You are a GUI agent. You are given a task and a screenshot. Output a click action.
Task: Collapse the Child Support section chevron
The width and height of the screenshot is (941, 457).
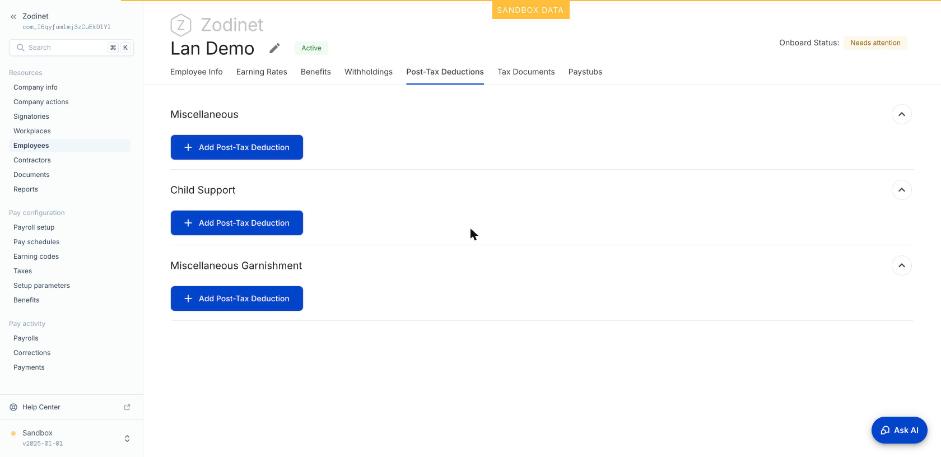coord(901,190)
